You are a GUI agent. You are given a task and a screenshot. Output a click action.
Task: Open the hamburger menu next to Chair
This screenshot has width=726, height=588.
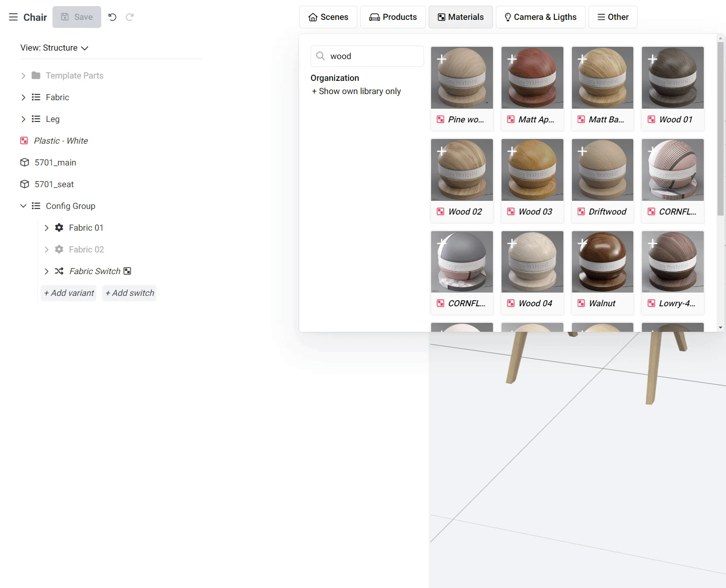(x=13, y=17)
